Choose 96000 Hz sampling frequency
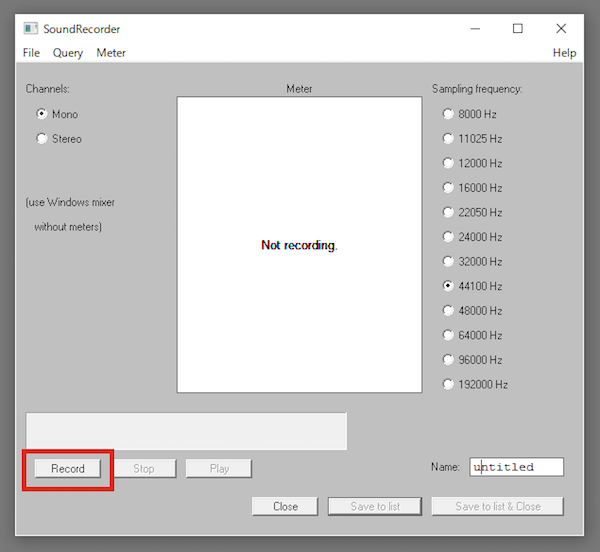This screenshot has width=600, height=552. tap(448, 360)
